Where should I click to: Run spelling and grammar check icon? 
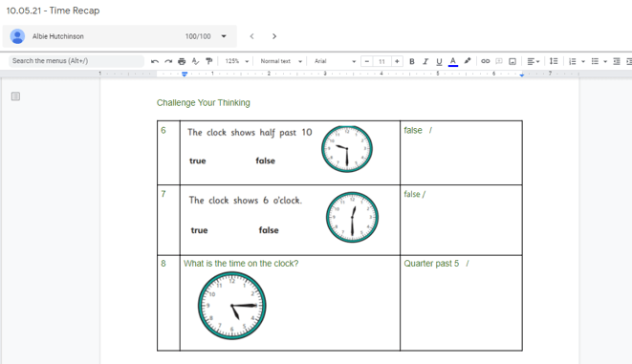point(195,61)
